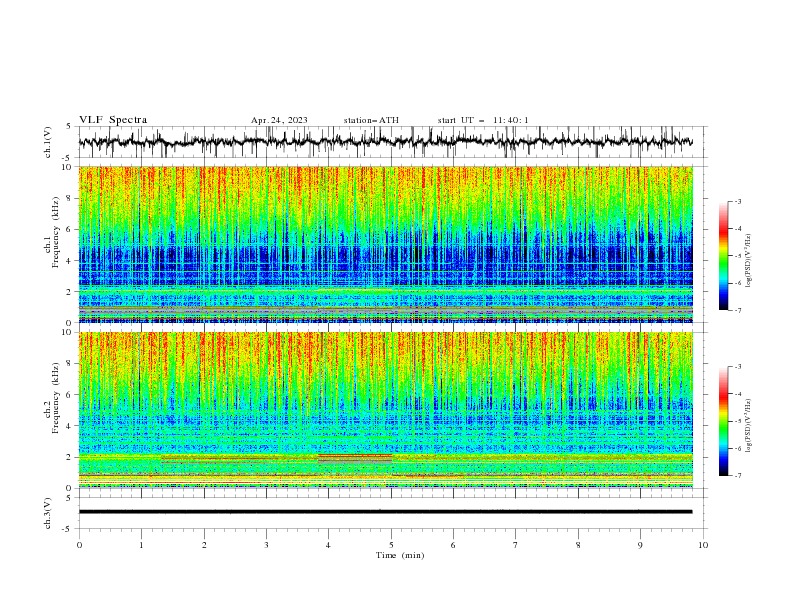The height and width of the screenshot is (612, 792).
Task: Click the '7' tick on Time axis
Action: (x=516, y=545)
